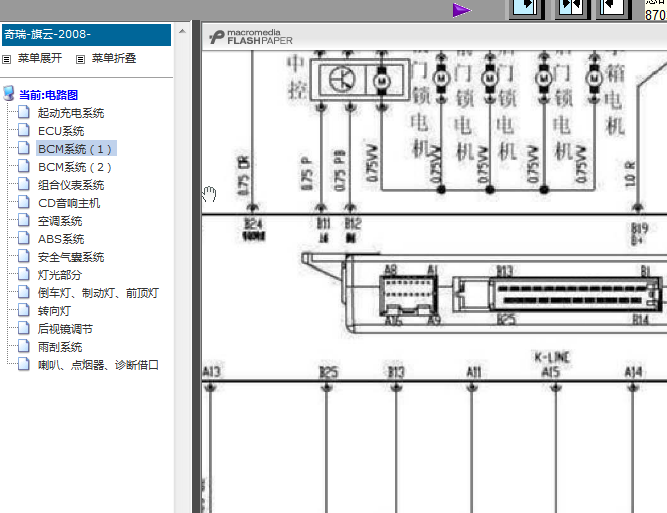Select 空调系统 entry
Screen dimensions: 667x513
pyautogui.click(x=60, y=221)
